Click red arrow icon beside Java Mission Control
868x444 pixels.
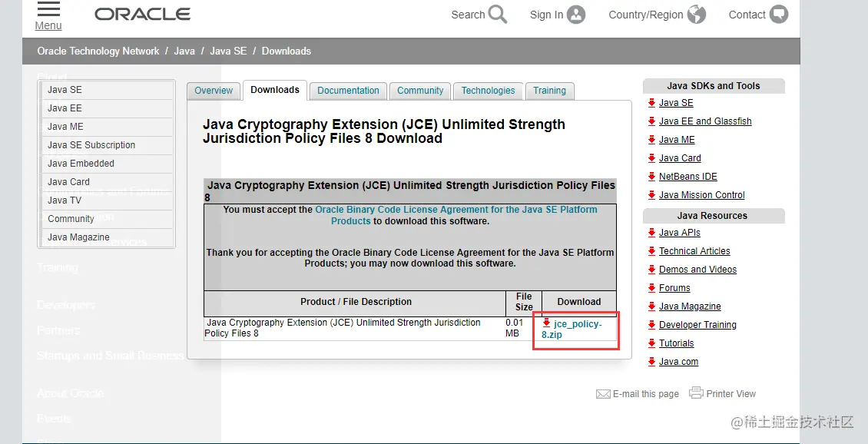651,195
